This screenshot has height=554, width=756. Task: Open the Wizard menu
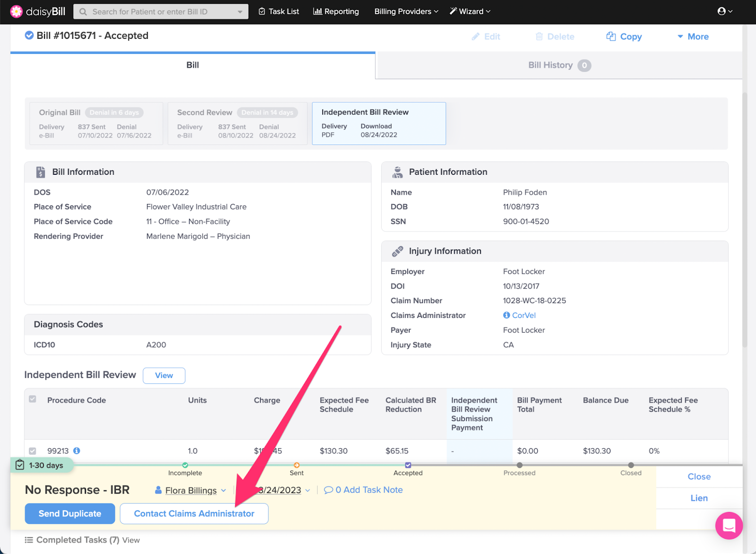click(x=470, y=11)
